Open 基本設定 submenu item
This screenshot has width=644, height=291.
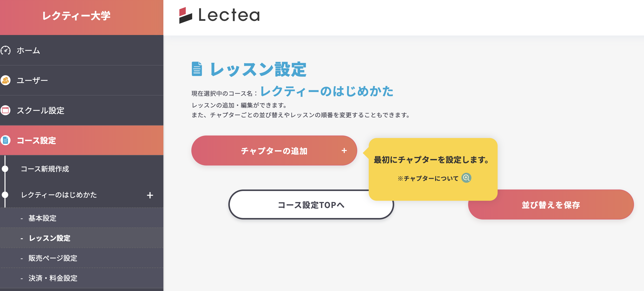coord(42,218)
